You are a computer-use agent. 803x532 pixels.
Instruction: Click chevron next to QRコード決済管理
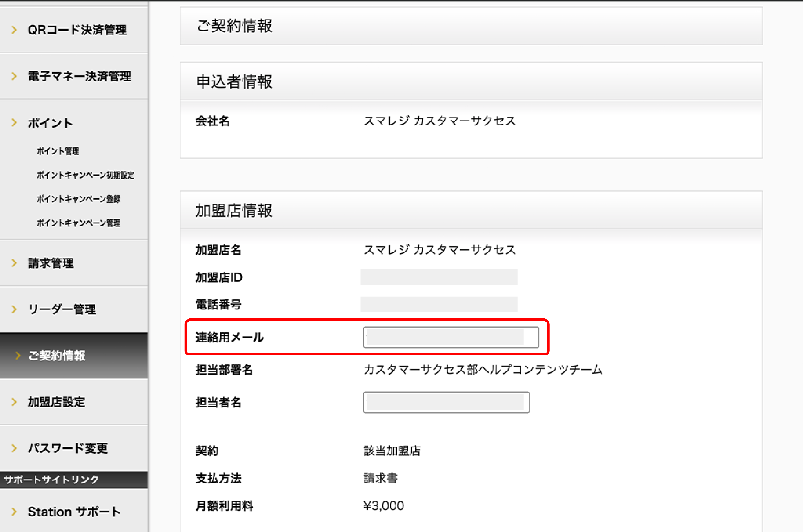click(14, 30)
